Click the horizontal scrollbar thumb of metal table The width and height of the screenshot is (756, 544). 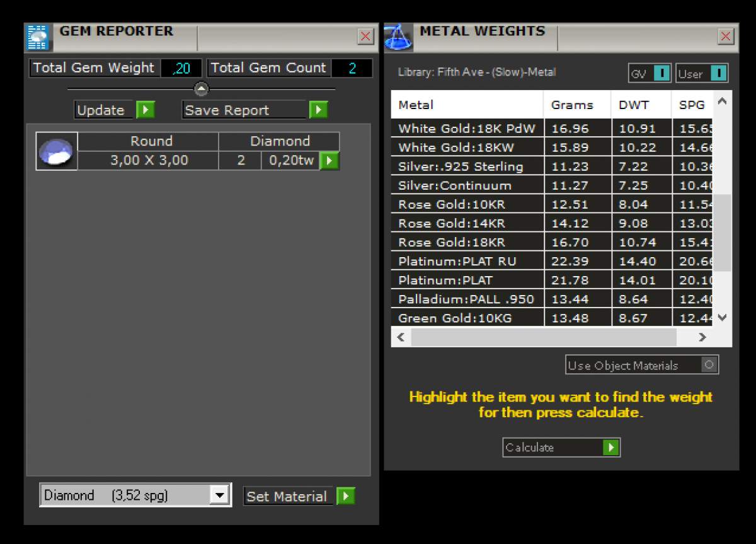544,337
